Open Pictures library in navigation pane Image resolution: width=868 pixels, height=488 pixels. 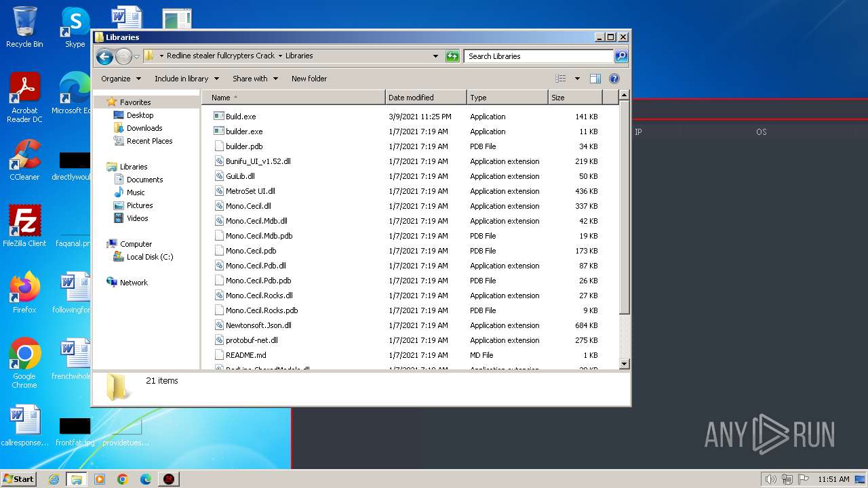(140, 205)
